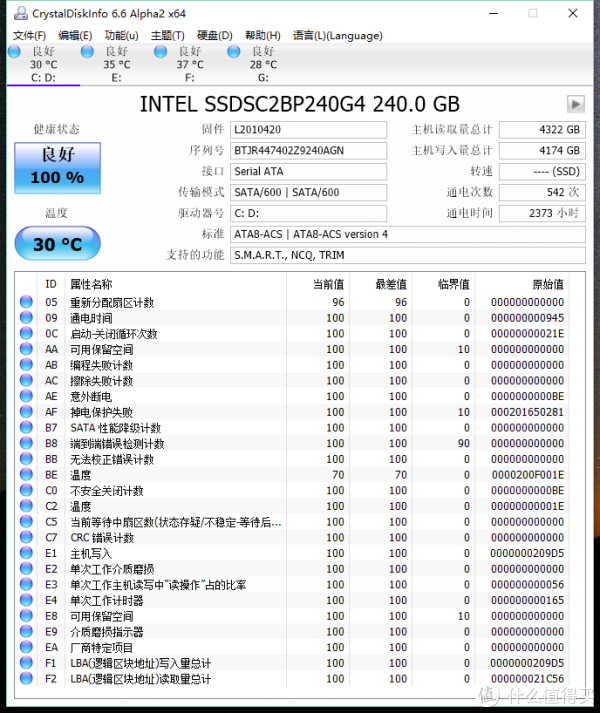The height and width of the screenshot is (713, 600).
Task: Click the drive letter field C: D:
Action: point(308,213)
